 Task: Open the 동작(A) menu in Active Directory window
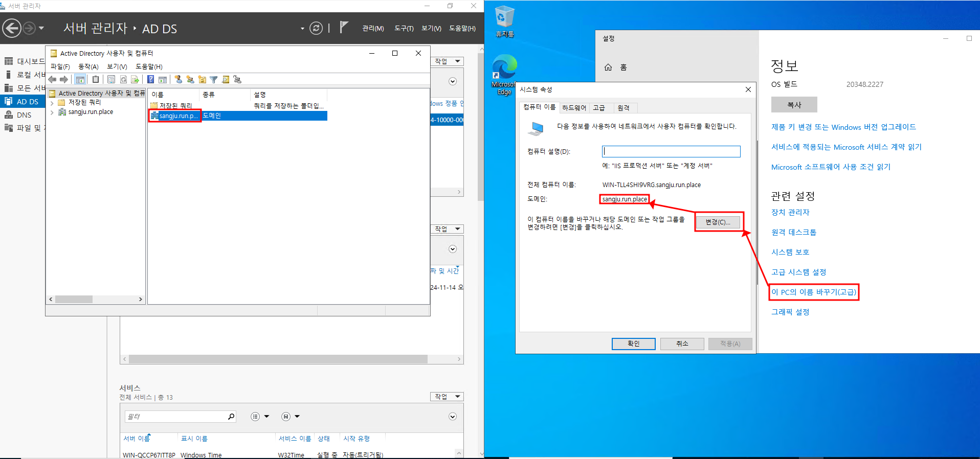(88, 67)
